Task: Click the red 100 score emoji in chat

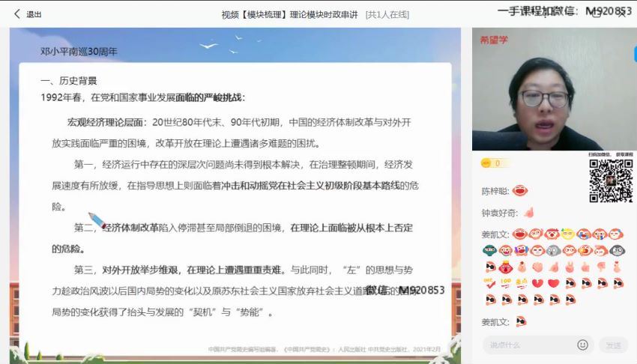Action: pyautogui.click(x=506, y=283)
